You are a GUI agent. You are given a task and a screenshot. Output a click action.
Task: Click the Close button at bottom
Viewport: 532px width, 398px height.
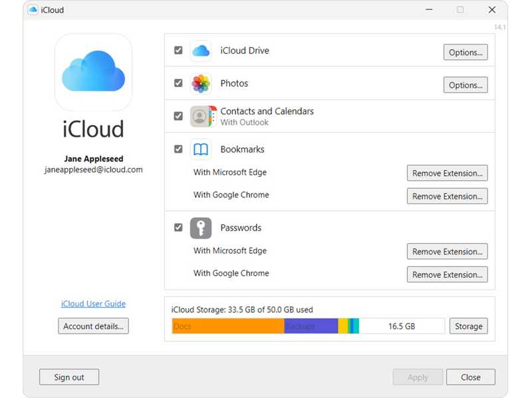coord(471,377)
